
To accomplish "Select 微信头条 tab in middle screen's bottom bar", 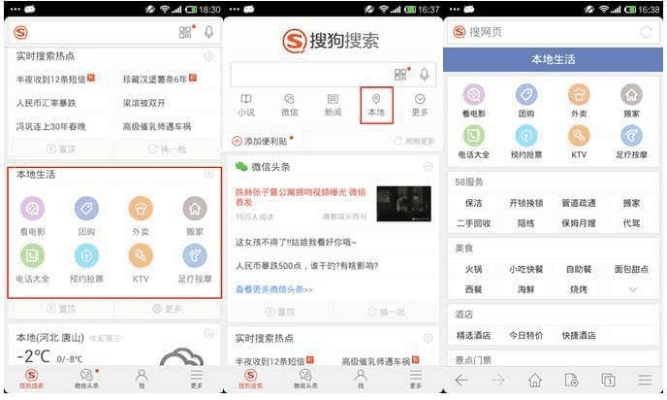I will [306, 378].
